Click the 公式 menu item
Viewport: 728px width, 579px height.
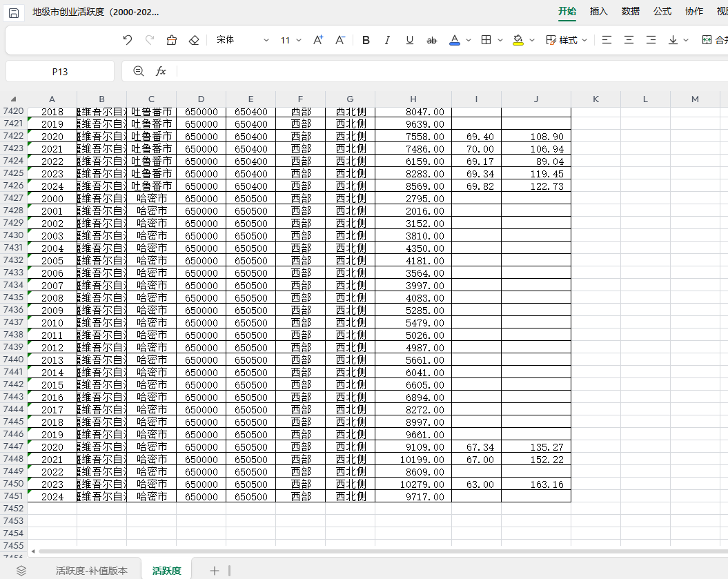[x=662, y=11]
